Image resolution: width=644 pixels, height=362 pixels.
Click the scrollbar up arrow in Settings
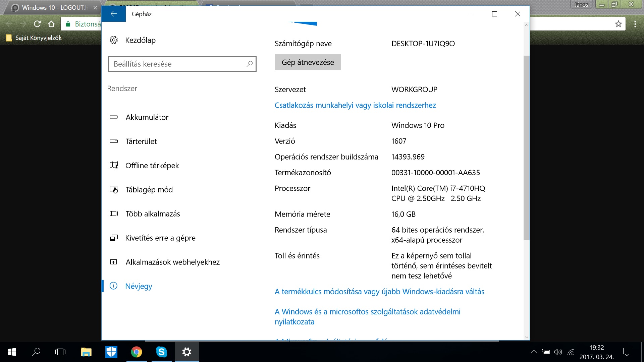(526, 25)
